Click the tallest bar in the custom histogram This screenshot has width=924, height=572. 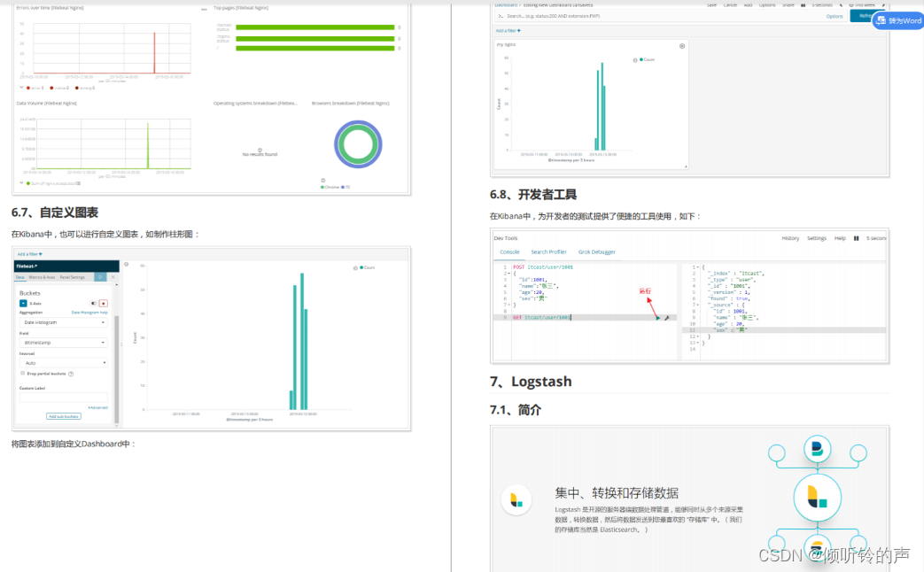tap(302, 341)
